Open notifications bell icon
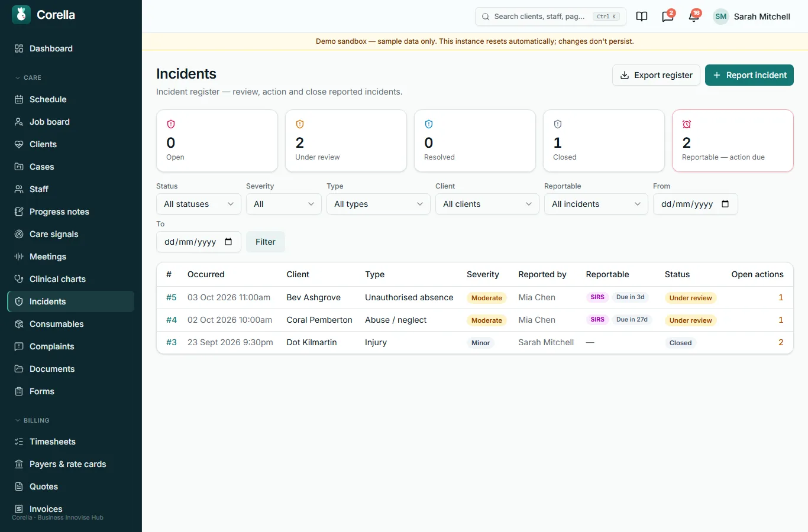This screenshot has width=808, height=532. 694,17
